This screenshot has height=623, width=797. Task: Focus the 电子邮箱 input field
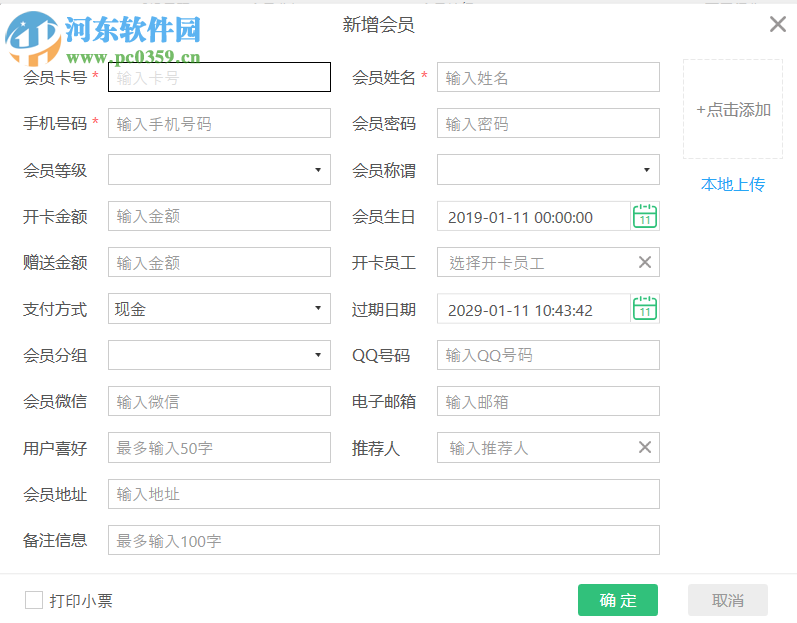(x=548, y=401)
